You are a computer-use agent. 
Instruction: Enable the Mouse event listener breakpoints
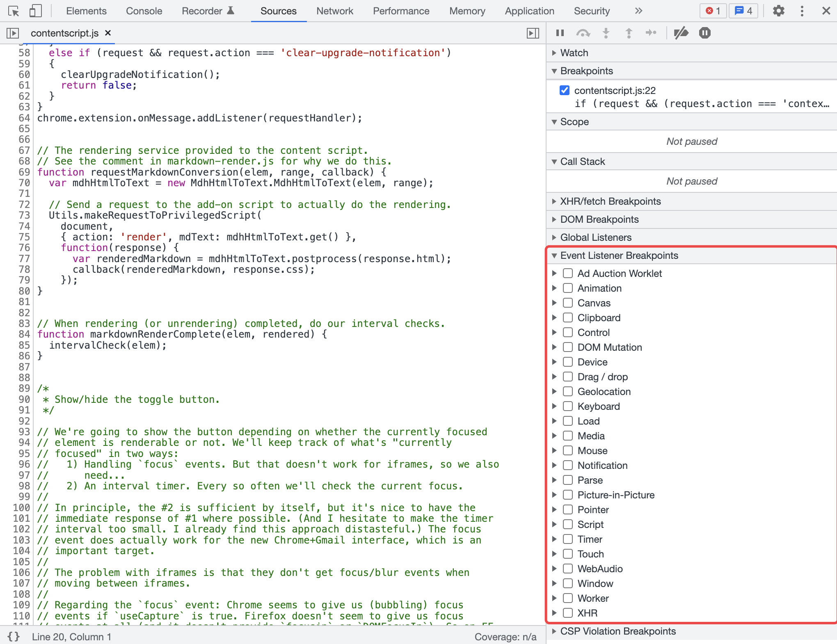pos(568,450)
